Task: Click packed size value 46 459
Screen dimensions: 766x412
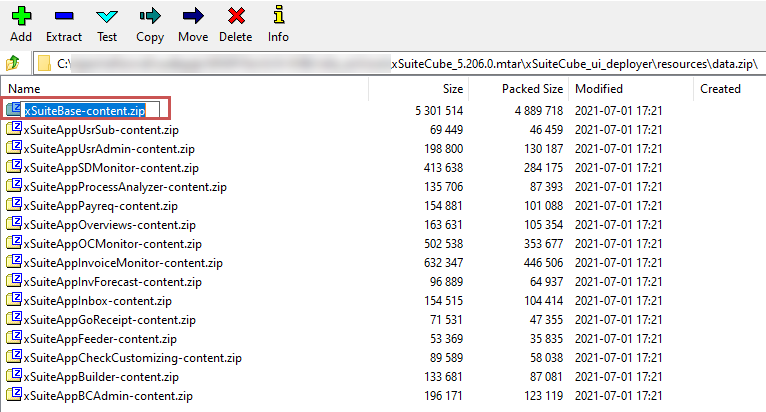Action: pyautogui.click(x=546, y=130)
